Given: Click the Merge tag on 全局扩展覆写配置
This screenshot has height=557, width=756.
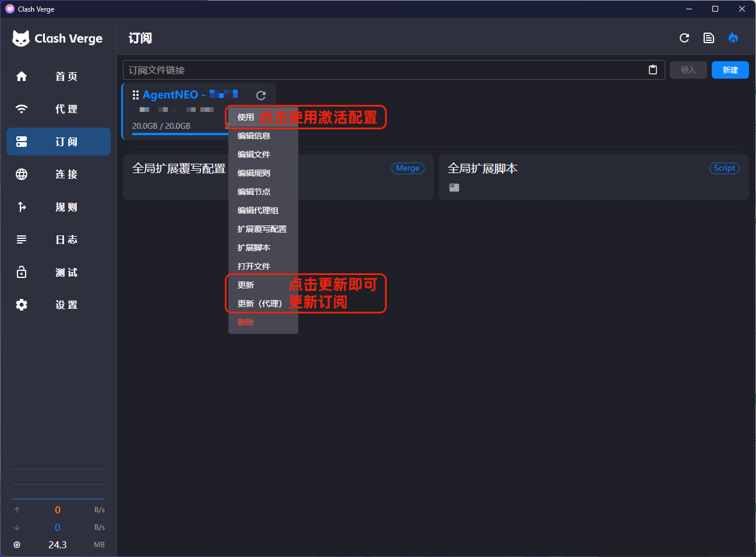Looking at the screenshot, I should tap(408, 168).
